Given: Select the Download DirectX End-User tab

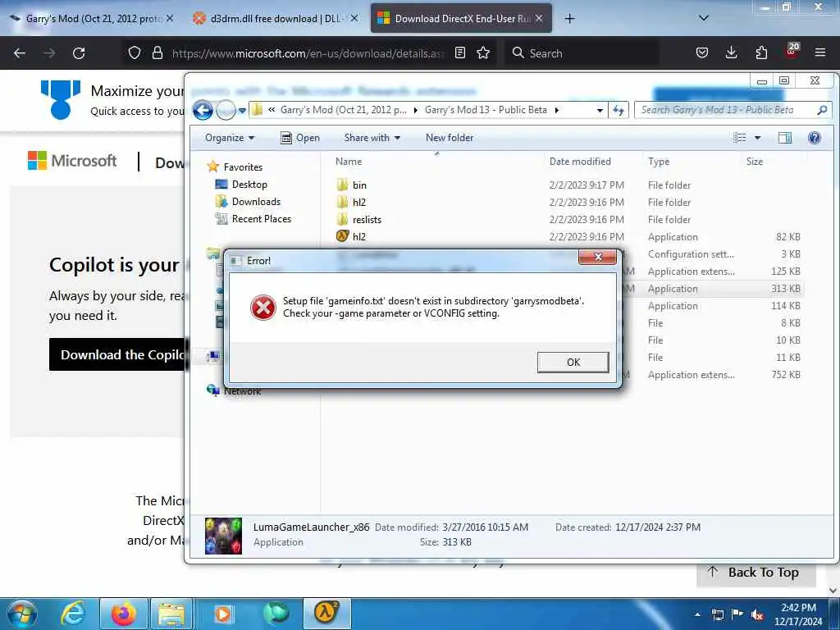Looking at the screenshot, I should (461, 19).
